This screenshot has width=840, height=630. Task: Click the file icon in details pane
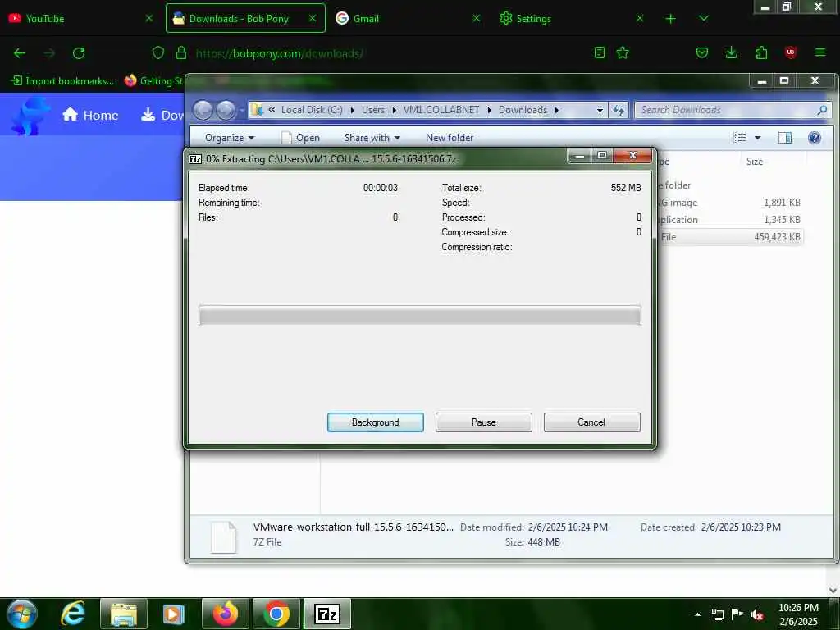click(223, 536)
